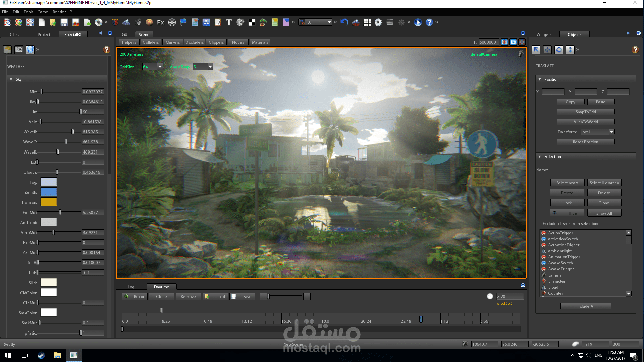Open the Transform local dropdown
The height and width of the screenshot is (362, 644).
(x=611, y=132)
